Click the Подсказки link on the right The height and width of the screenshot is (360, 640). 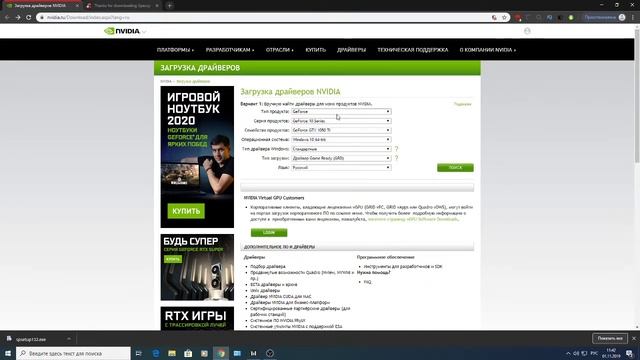point(462,104)
